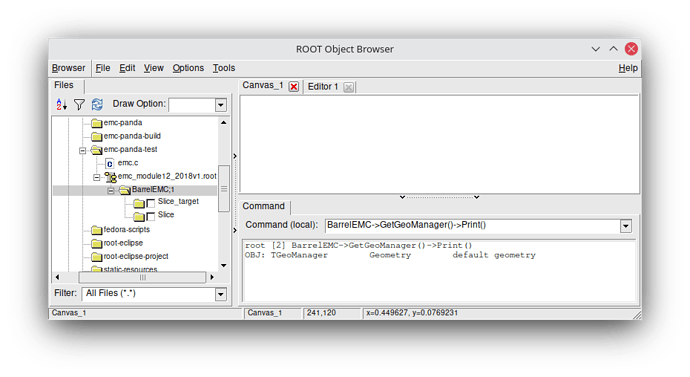Click the tree scroll right arrow
The image size is (690, 377).
(212, 278)
